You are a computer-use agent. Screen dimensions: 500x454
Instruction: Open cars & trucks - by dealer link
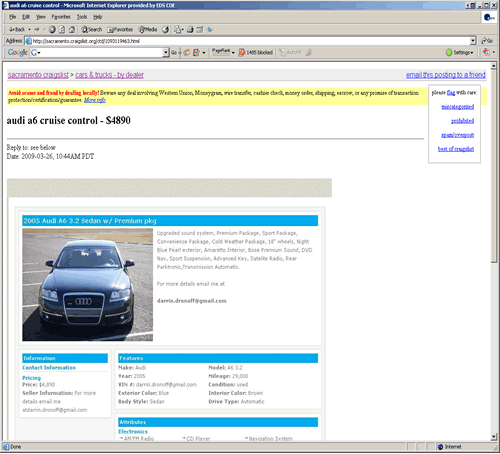point(110,75)
